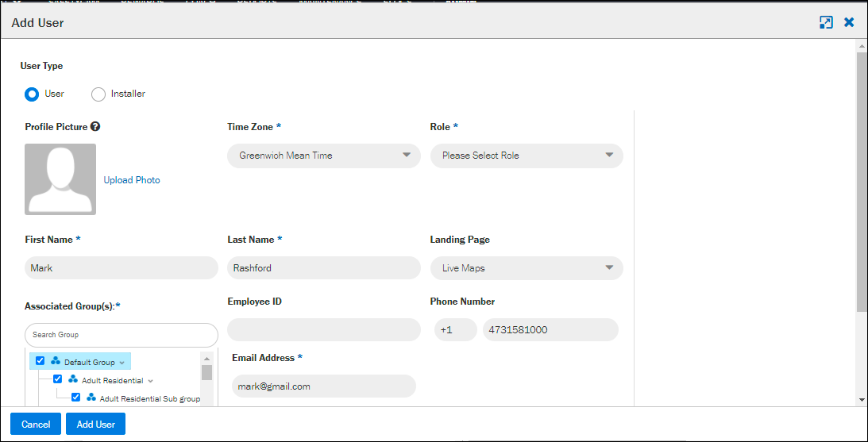Click the Associated Group(s) label
Viewport: 868px width, 442px height.
pos(73,306)
